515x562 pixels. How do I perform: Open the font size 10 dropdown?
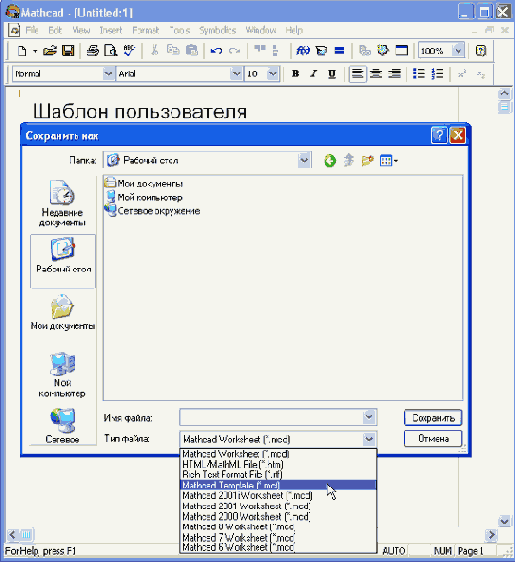pos(273,74)
